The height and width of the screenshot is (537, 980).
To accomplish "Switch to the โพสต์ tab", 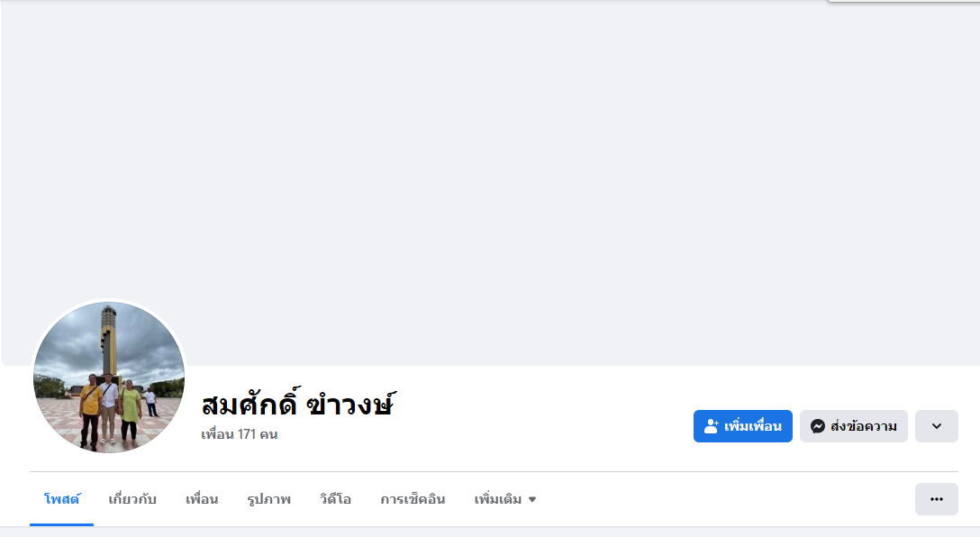I will coord(61,499).
